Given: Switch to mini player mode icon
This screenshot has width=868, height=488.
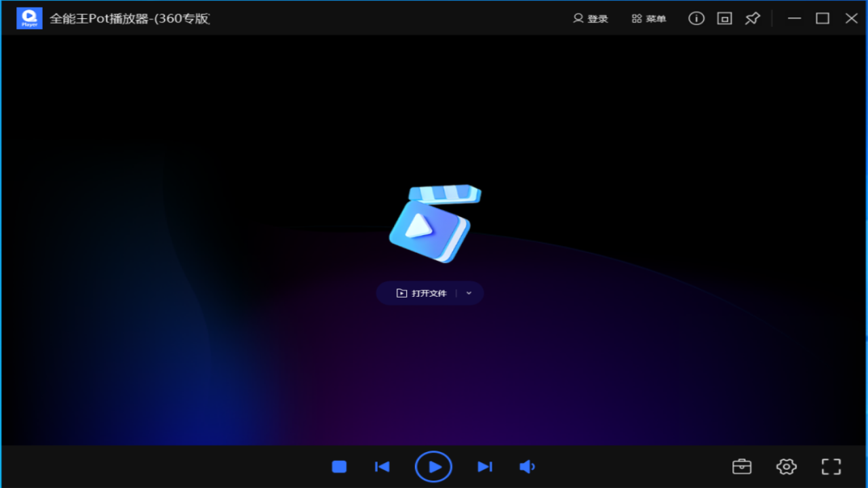Looking at the screenshot, I should tap(724, 18).
